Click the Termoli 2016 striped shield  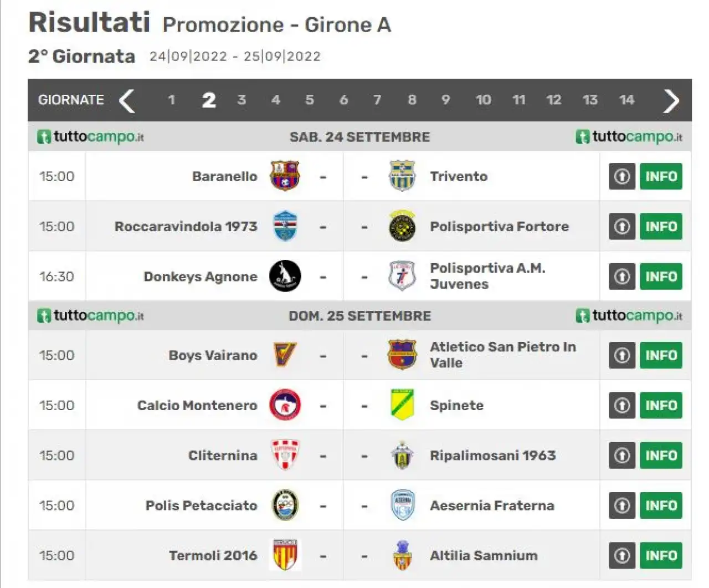(x=285, y=555)
